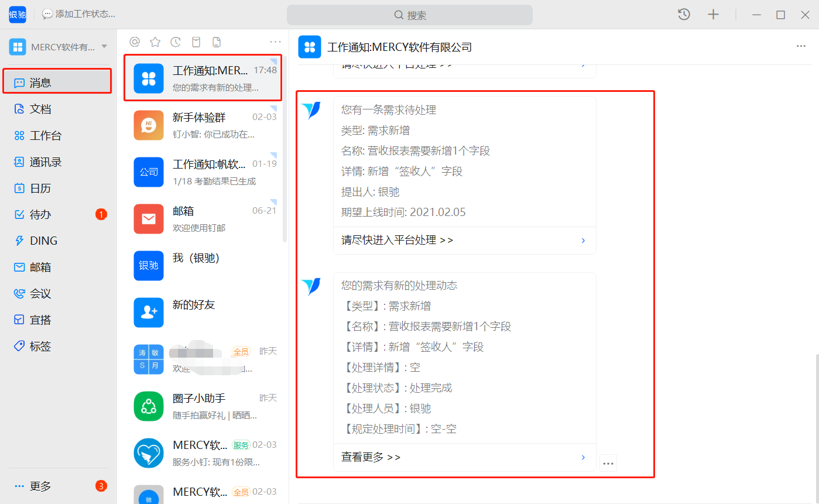Click the chat title 工作通知:MERCY软件有限公司
Viewport: 819px width, 504px height.
point(400,47)
